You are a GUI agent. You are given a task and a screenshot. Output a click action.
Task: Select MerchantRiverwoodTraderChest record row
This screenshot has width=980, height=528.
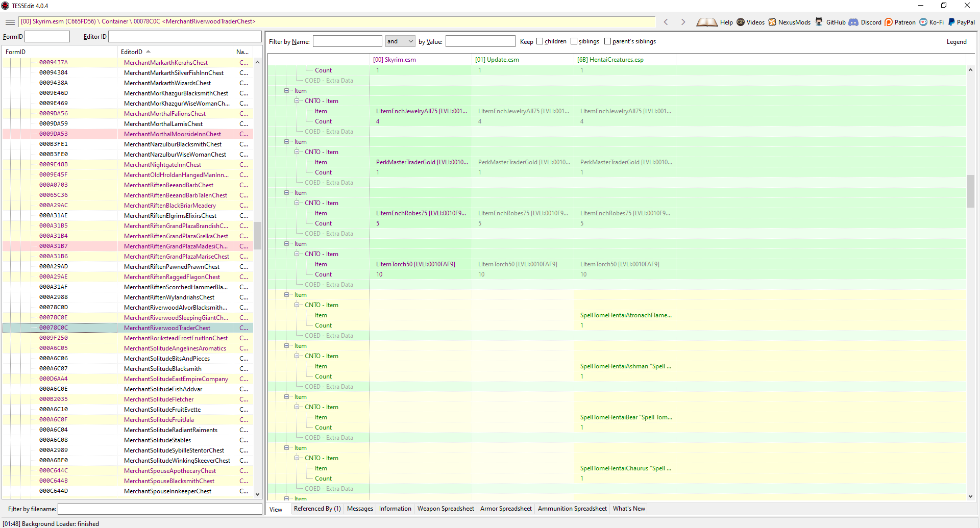click(128, 328)
